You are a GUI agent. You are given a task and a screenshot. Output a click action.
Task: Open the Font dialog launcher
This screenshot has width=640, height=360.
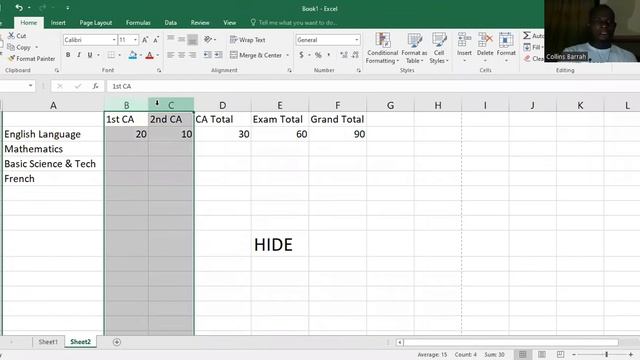pyautogui.click(x=159, y=71)
